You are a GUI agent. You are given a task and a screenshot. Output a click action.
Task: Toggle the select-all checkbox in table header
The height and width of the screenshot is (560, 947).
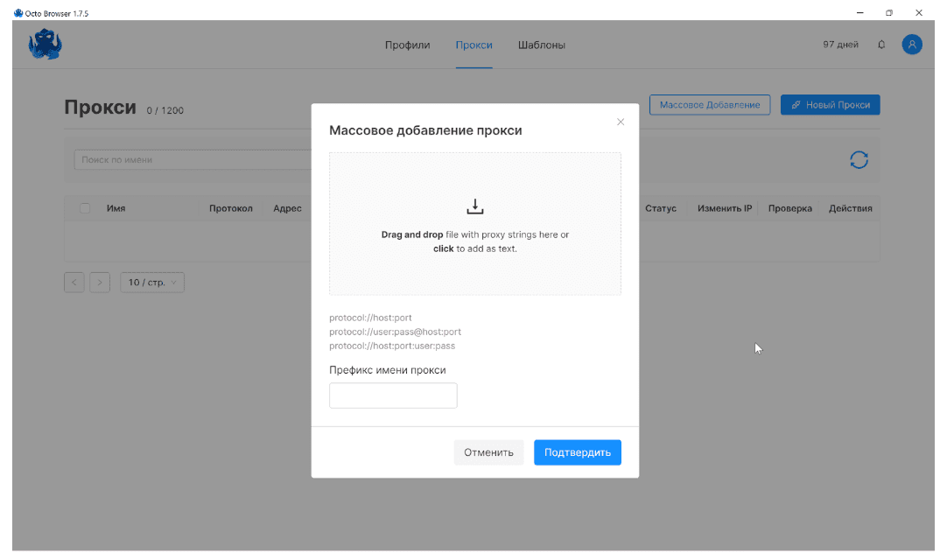(85, 208)
